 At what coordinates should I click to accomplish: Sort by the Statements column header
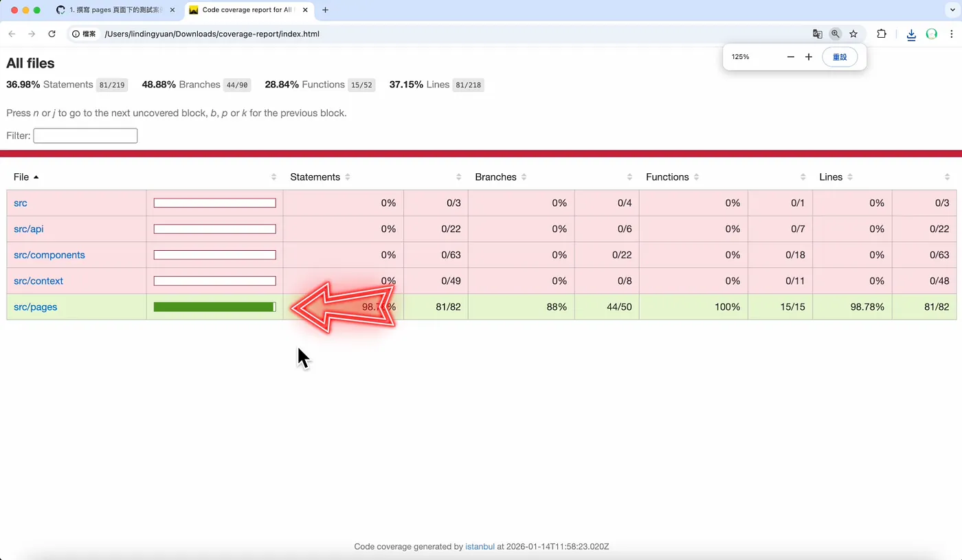pos(320,177)
